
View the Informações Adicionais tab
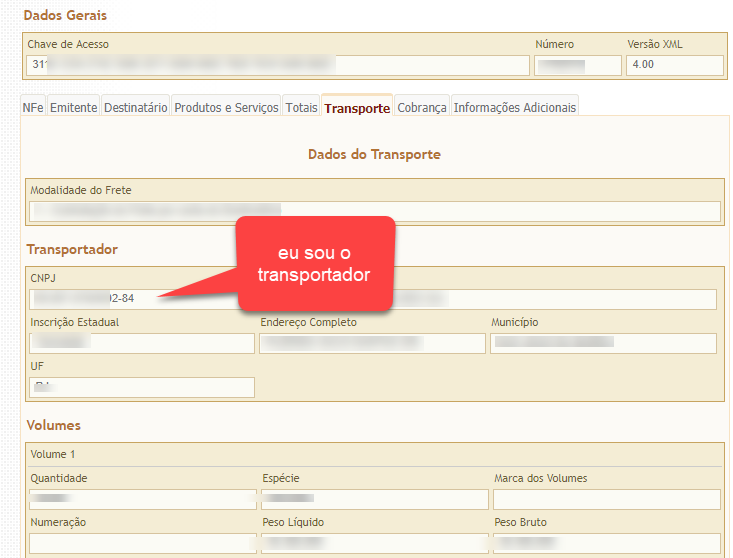point(515,107)
